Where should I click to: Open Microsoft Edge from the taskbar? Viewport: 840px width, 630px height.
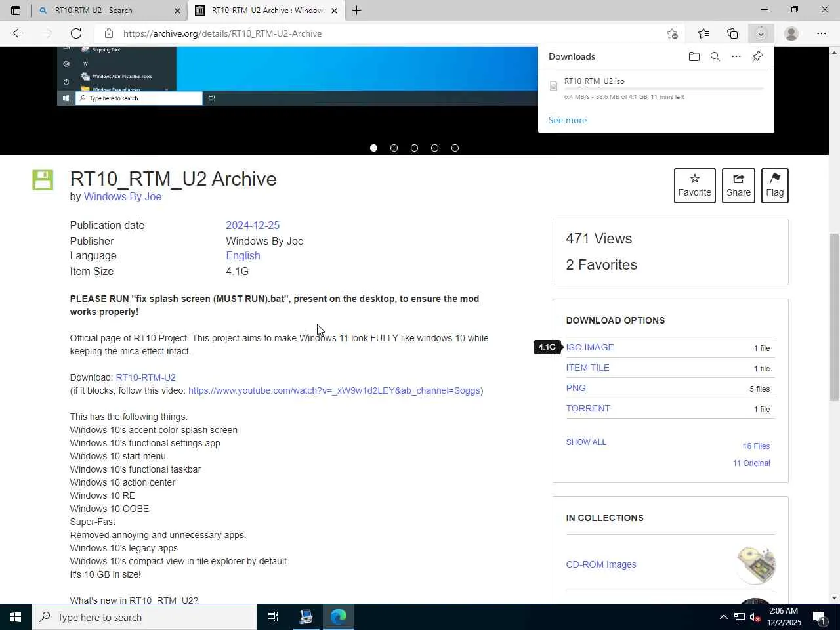pyautogui.click(x=339, y=617)
